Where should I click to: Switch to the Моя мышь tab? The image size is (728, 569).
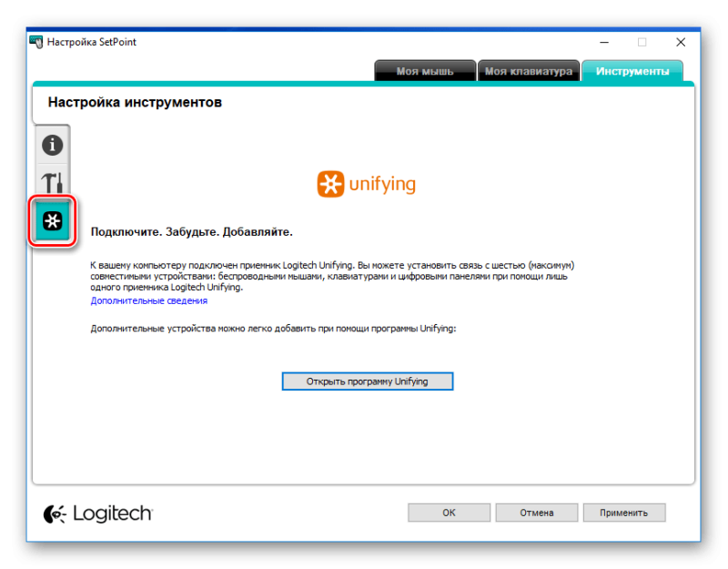pos(425,71)
